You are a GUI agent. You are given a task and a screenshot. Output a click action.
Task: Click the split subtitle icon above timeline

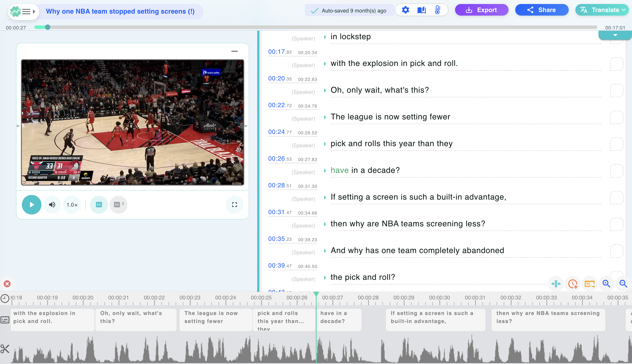pyautogui.click(x=556, y=284)
